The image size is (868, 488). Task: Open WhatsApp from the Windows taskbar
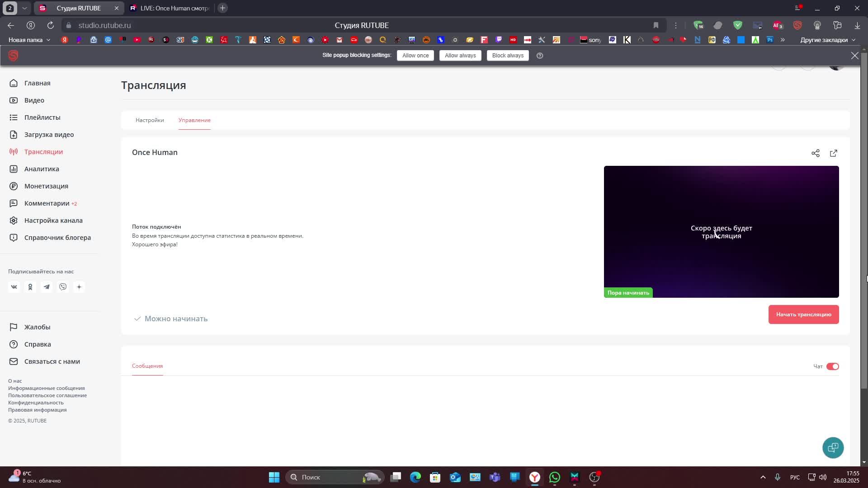tap(555, 477)
